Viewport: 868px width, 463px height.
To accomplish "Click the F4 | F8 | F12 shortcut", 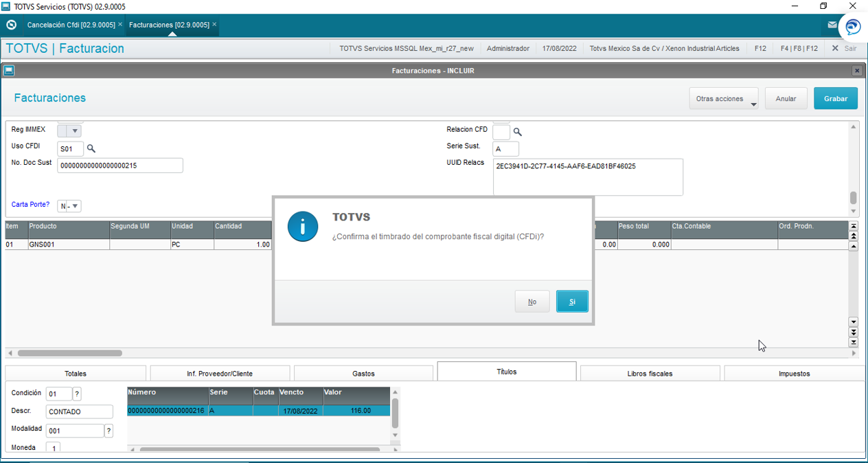I will [799, 49].
